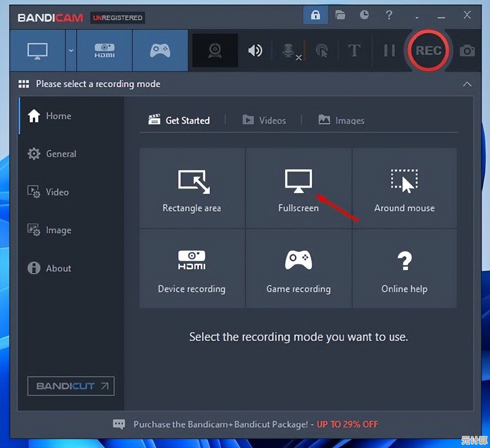
Task: Open screen mode dropdown arrow
Action: point(71,51)
